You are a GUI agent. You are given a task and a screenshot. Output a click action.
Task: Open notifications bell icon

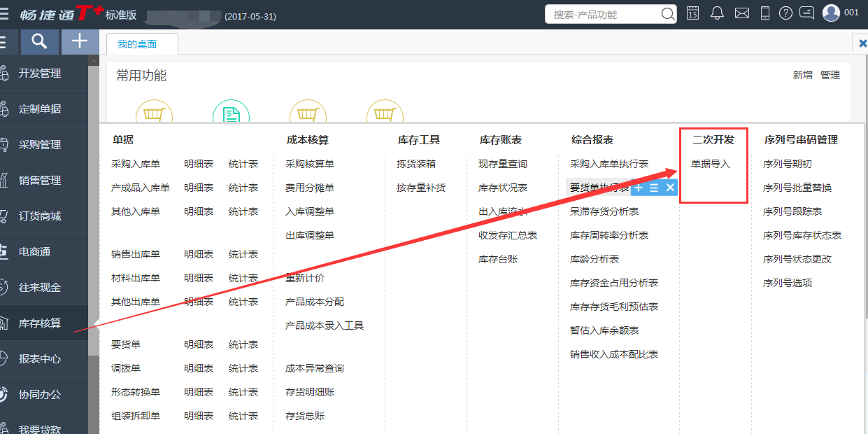[717, 13]
